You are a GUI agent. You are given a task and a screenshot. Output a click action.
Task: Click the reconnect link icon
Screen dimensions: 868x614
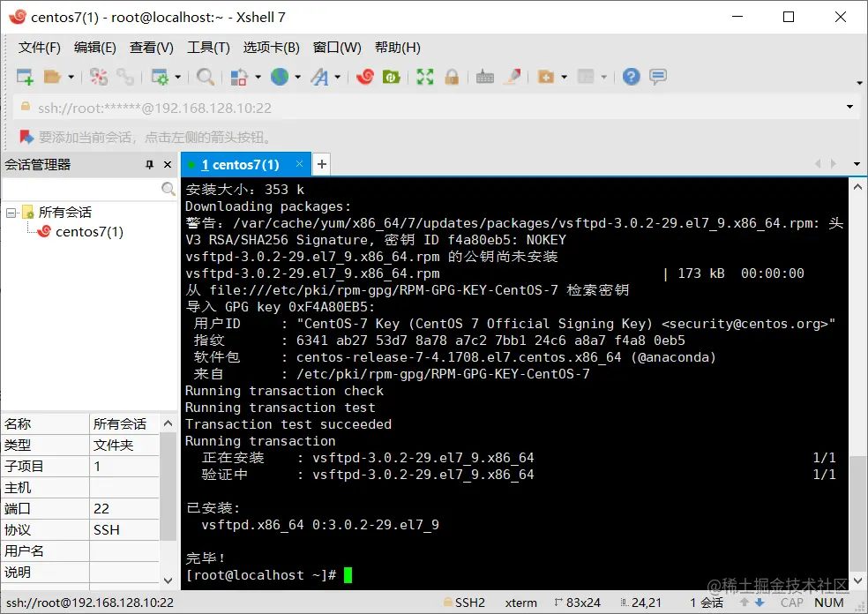(x=125, y=77)
